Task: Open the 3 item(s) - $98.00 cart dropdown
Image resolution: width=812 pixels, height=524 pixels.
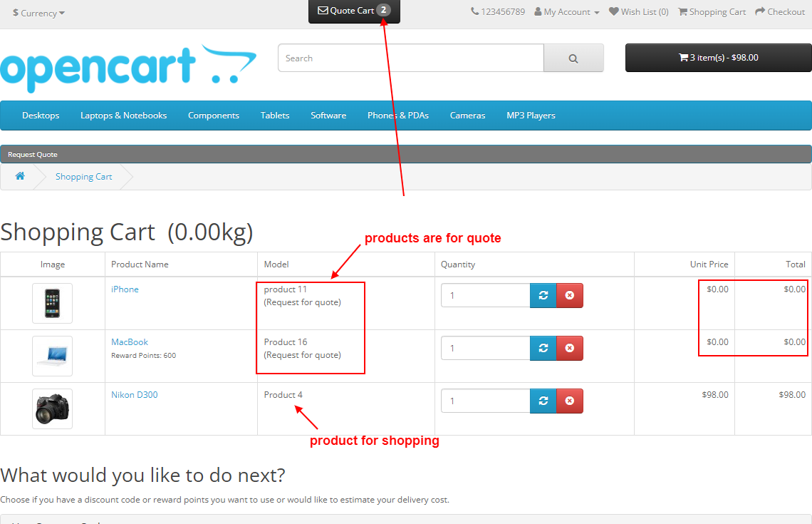Action: tap(717, 58)
